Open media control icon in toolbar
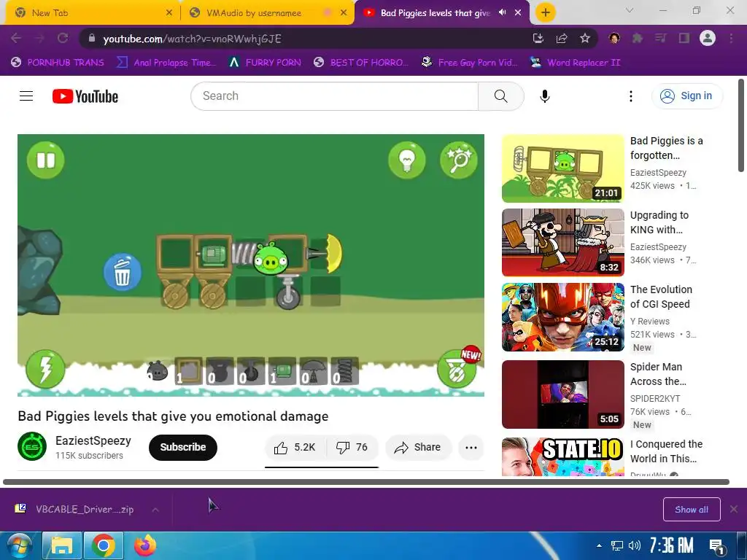Viewport: 747px width, 560px height. 661,38
